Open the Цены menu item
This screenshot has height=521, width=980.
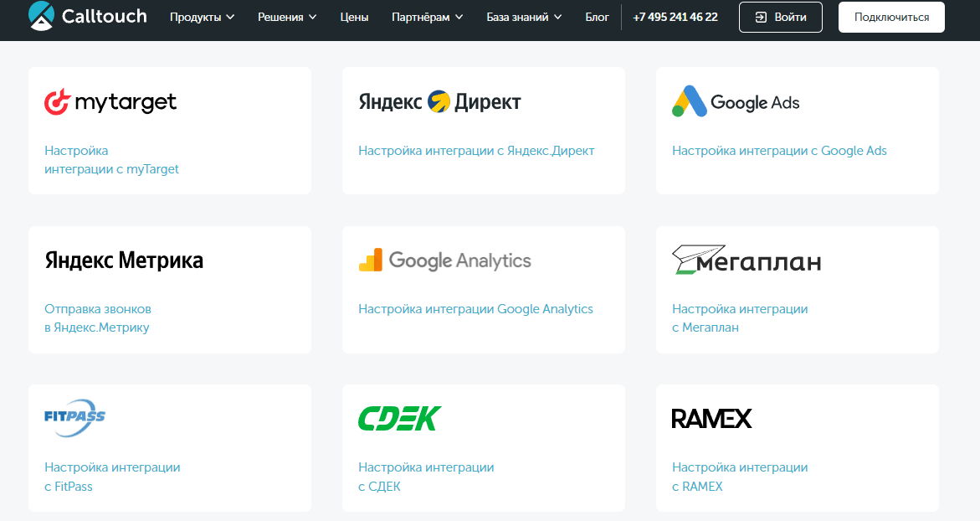click(354, 18)
